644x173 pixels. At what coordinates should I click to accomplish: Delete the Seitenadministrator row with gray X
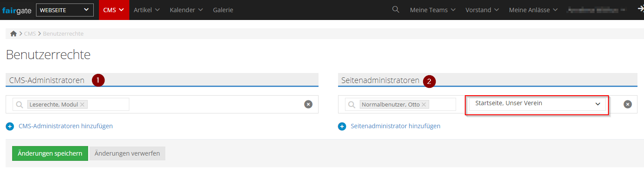628,104
